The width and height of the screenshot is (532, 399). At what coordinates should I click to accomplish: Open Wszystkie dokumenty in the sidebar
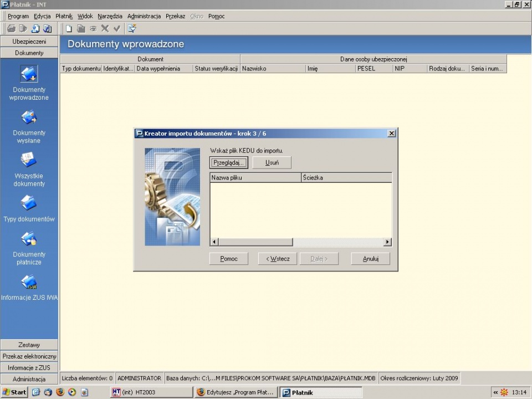click(x=29, y=170)
